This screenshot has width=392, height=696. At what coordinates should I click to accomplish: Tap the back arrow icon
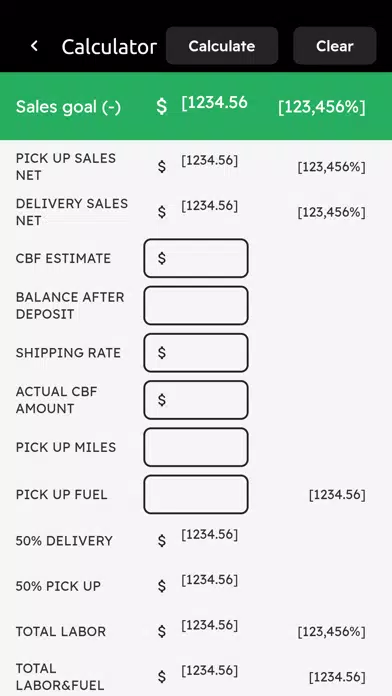tap(34, 46)
